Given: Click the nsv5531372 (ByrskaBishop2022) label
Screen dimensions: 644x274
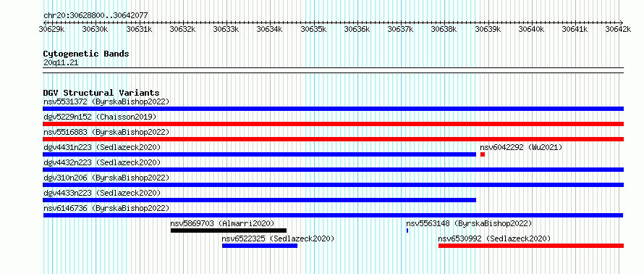Looking at the screenshot, I should click(106, 101).
